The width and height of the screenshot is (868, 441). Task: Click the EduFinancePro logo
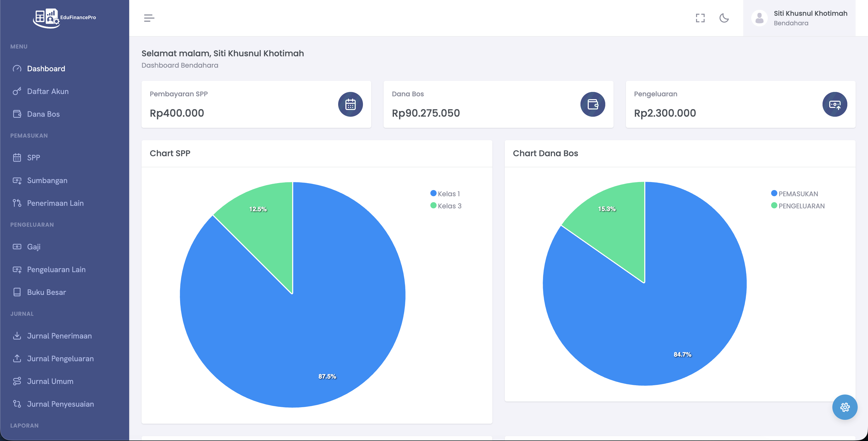64,18
